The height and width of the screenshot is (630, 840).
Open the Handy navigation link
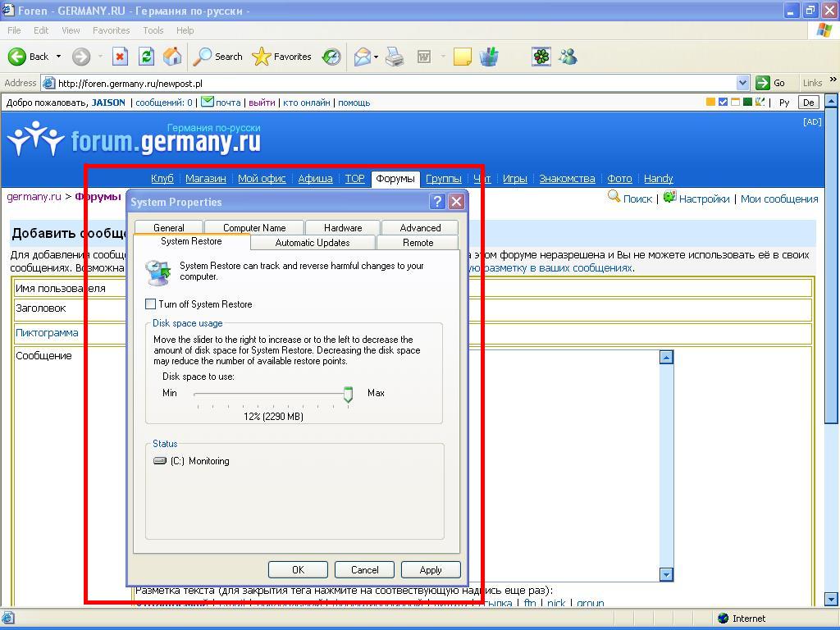click(x=659, y=178)
